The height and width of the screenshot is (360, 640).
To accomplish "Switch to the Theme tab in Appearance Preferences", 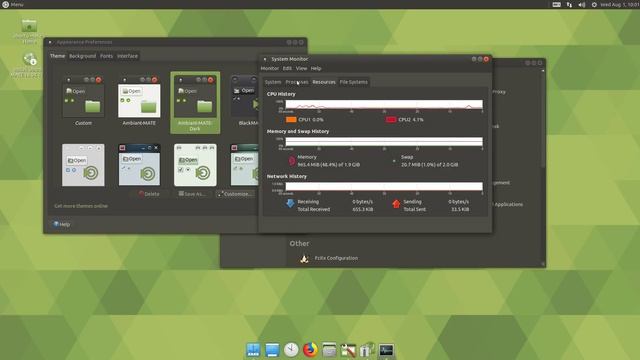I will point(58,56).
